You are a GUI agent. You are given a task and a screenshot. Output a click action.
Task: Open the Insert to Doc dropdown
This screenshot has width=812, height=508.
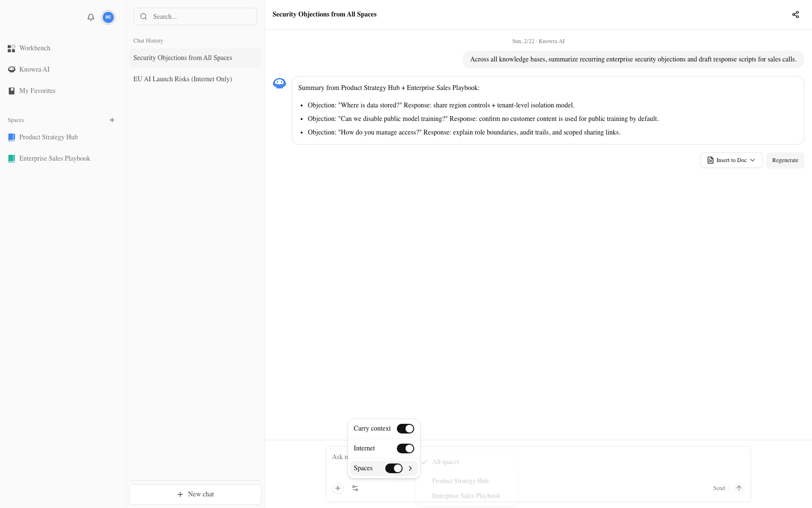[731, 160]
